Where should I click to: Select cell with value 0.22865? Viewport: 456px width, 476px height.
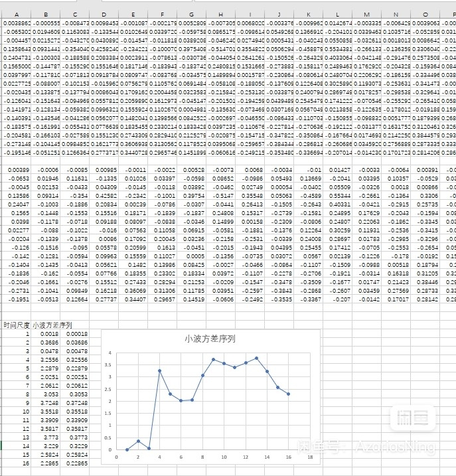75,463
